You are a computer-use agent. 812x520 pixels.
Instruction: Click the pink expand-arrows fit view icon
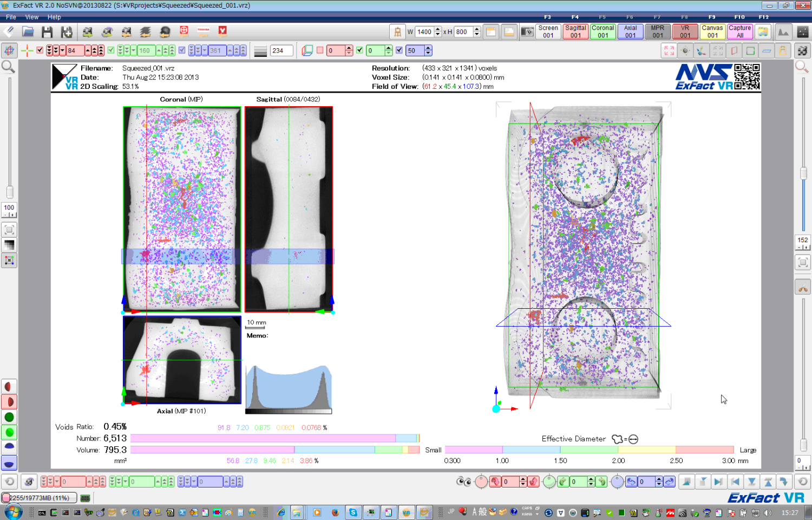coord(669,51)
